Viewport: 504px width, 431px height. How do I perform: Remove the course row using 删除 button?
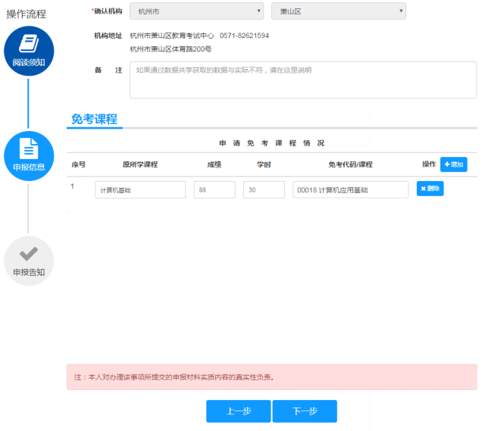pos(430,189)
